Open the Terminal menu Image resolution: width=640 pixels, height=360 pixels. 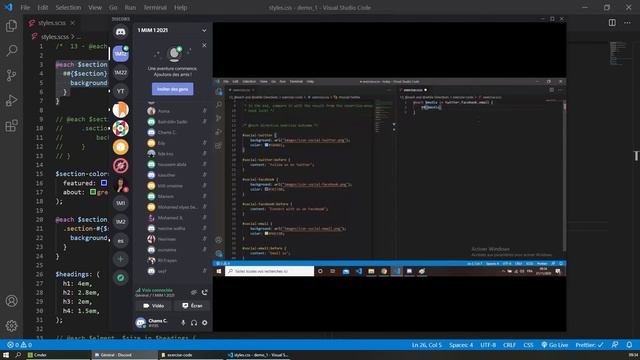point(155,7)
